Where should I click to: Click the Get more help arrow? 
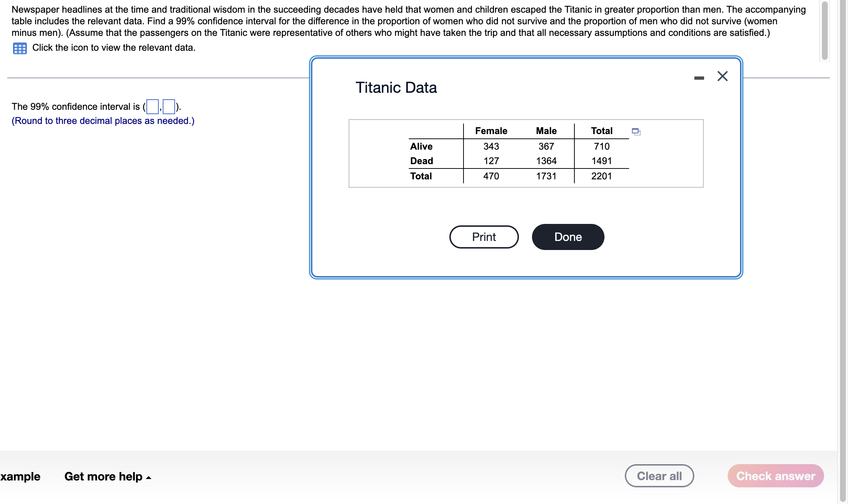pyautogui.click(x=148, y=478)
